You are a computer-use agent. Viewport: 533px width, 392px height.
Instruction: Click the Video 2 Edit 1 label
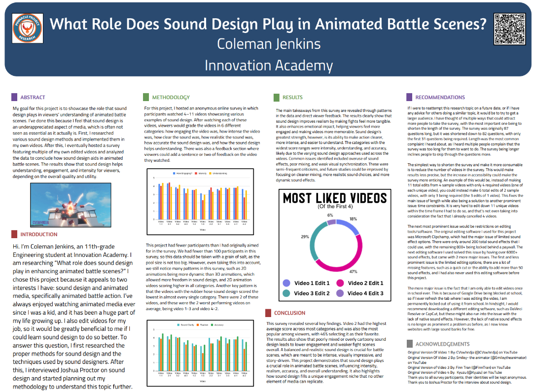365,283
